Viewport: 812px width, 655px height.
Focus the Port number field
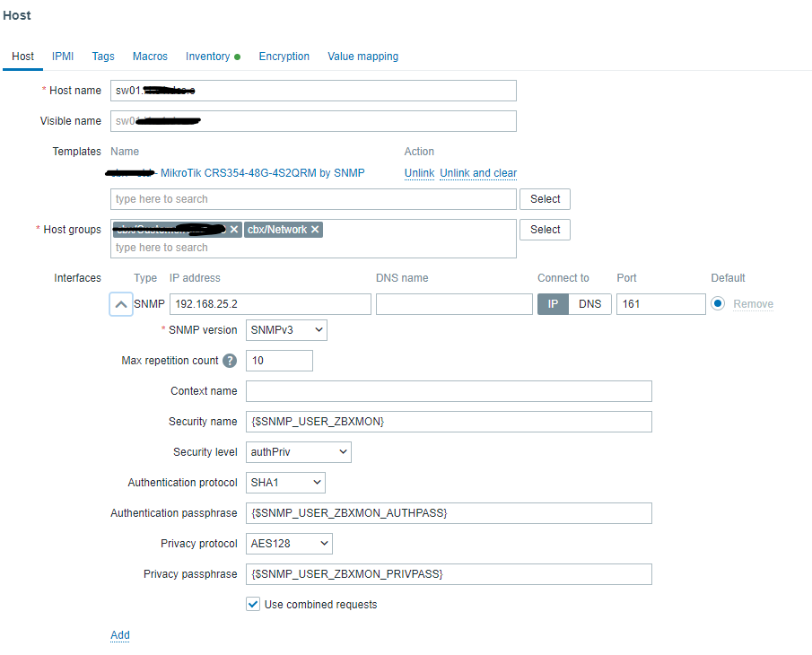660,304
